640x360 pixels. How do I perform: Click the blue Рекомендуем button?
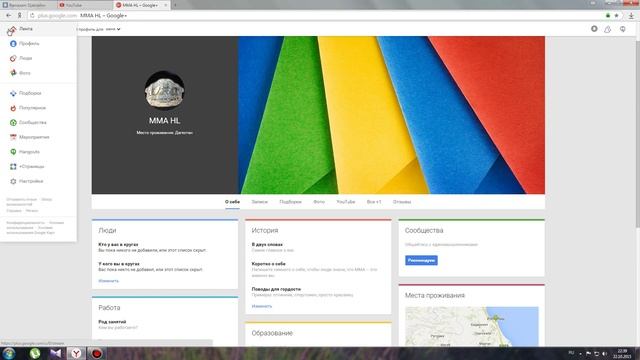click(x=421, y=260)
